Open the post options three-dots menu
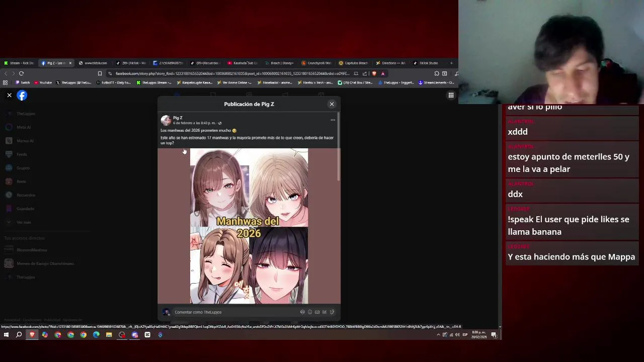Viewport: 644px width, 362px height. tap(333, 120)
